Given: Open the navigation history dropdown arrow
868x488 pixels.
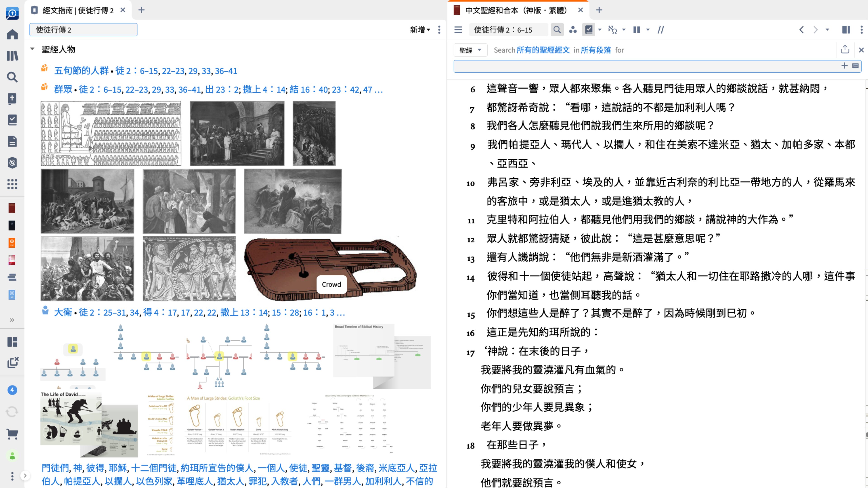Looking at the screenshot, I should [x=827, y=30].
